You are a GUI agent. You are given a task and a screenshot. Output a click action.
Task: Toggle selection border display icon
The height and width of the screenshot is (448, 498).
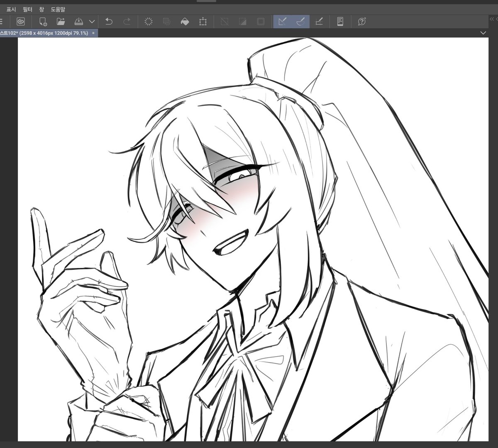click(261, 22)
